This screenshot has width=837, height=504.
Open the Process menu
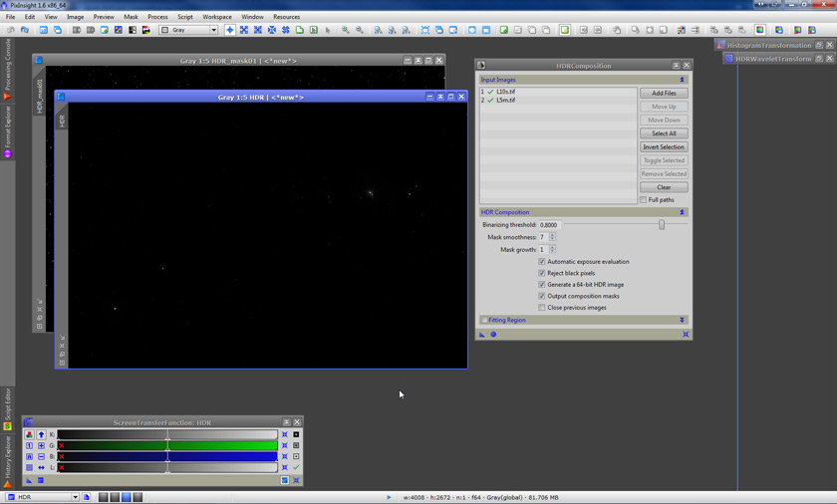click(x=157, y=17)
